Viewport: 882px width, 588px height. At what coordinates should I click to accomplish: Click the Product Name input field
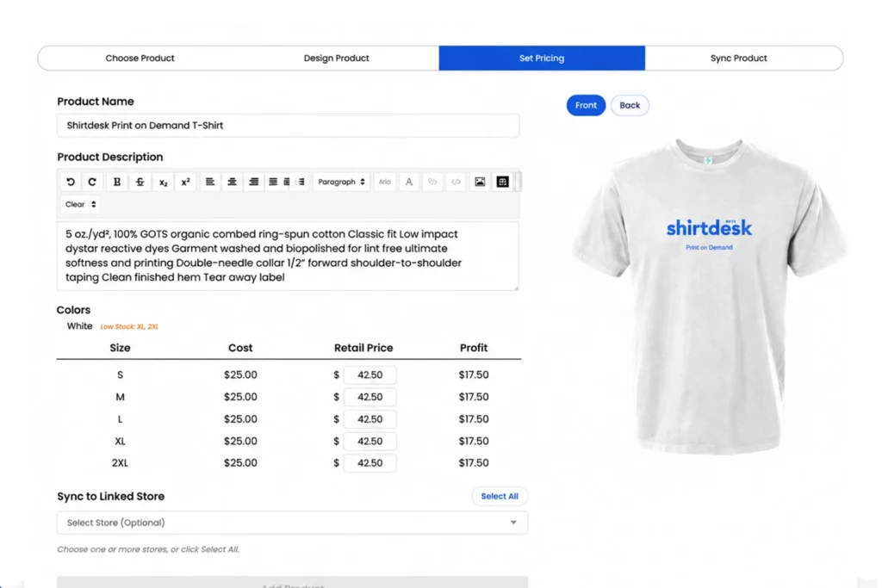(x=288, y=126)
